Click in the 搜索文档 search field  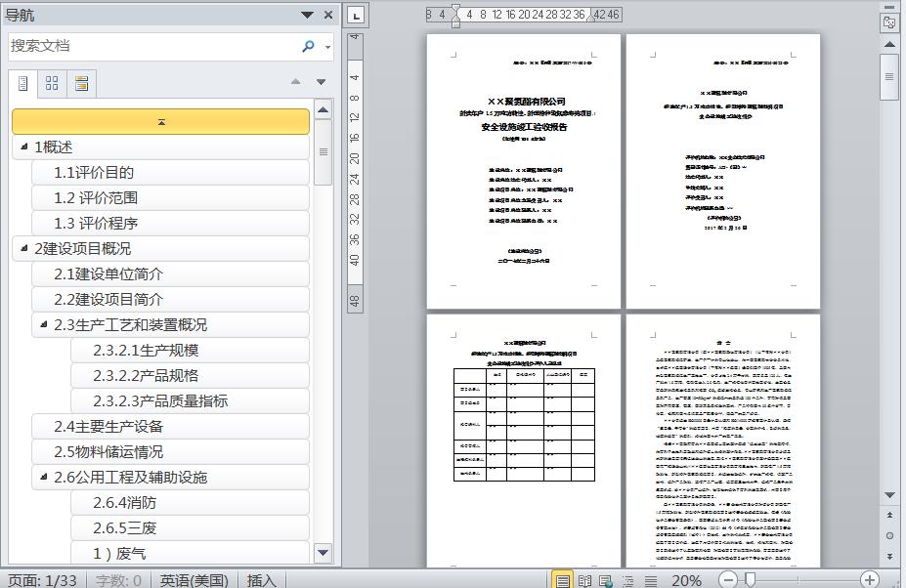tap(147, 46)
